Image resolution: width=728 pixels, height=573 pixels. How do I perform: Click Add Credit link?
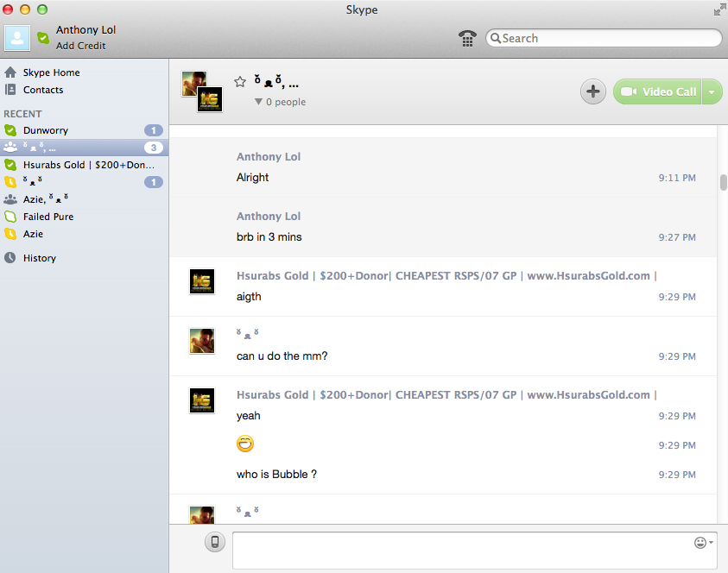point(81,46)
